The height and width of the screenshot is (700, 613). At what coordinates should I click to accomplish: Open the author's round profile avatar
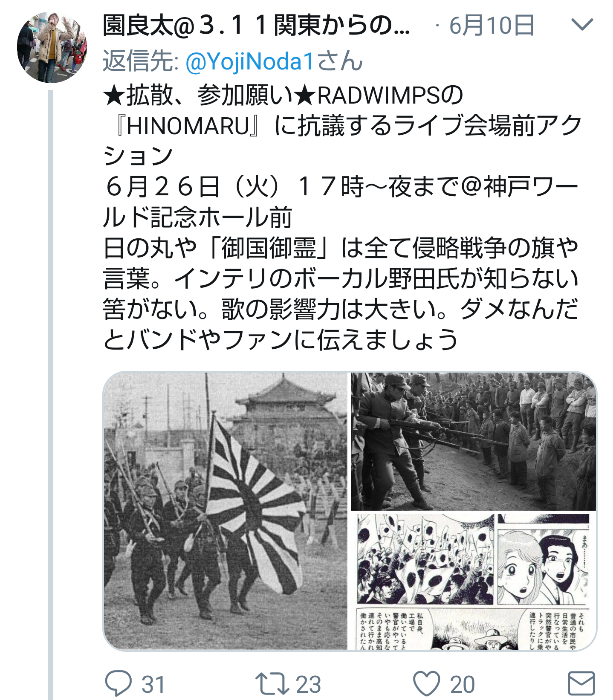(52, 48)
